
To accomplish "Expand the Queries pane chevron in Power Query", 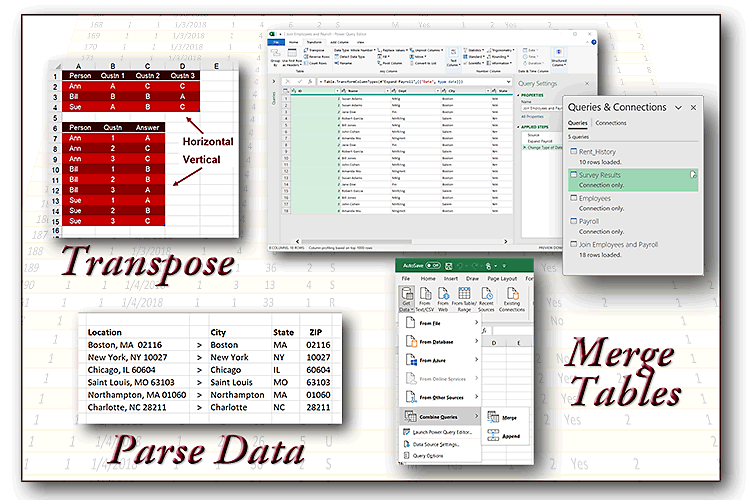I will [274, 81].
